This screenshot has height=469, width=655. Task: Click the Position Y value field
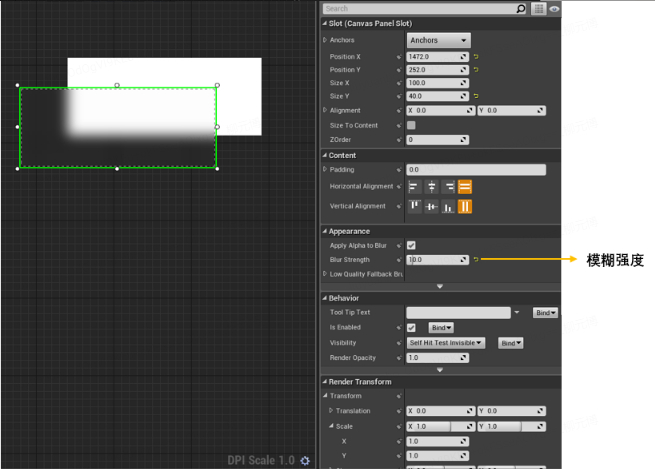(437, 70)
